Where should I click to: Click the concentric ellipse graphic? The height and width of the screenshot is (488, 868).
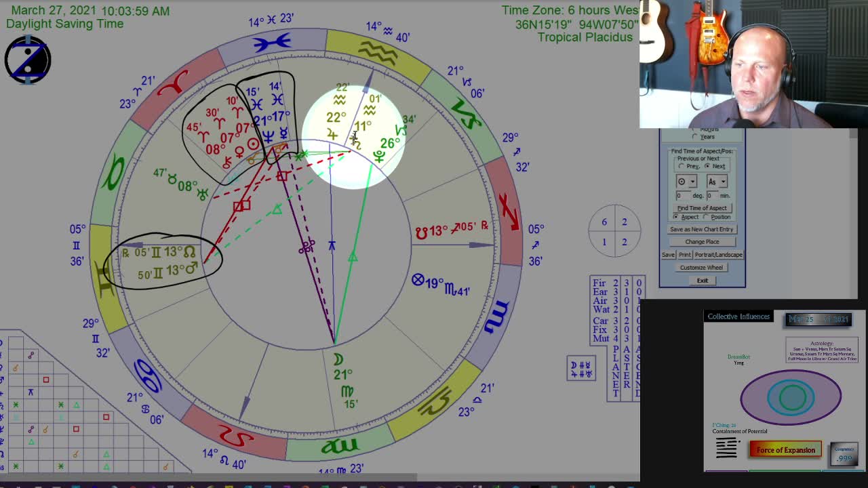coord(791,398)
